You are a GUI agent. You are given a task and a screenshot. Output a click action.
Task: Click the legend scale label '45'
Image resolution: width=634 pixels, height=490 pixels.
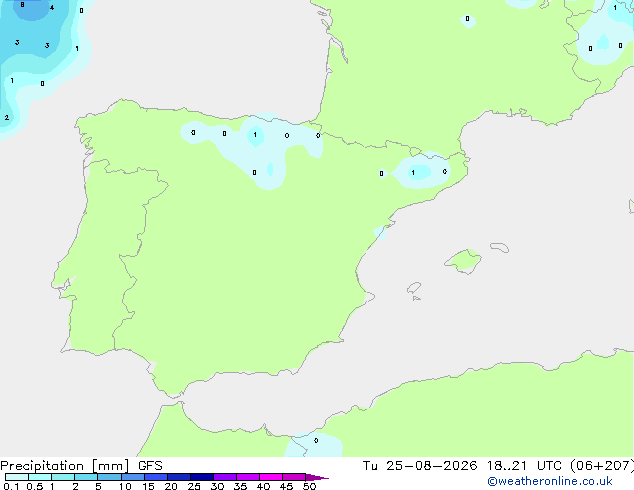[x=286, y=486]
